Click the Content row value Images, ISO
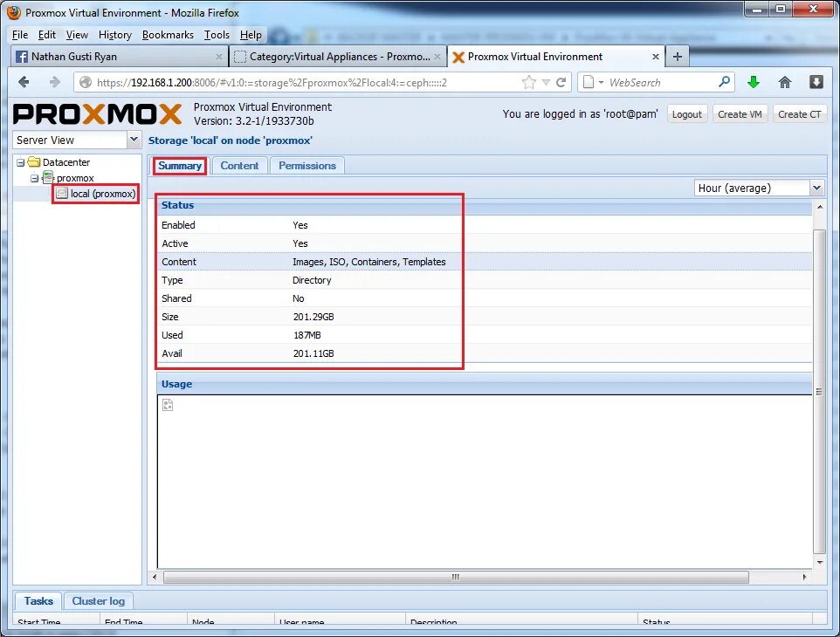Image resolution: width=840 pixels, height=637 pixels. (x=369, y=262)
